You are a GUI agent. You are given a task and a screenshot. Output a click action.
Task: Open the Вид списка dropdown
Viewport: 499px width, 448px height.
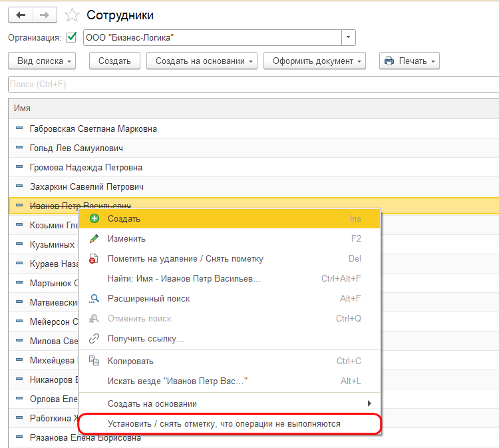pos(42,61)
